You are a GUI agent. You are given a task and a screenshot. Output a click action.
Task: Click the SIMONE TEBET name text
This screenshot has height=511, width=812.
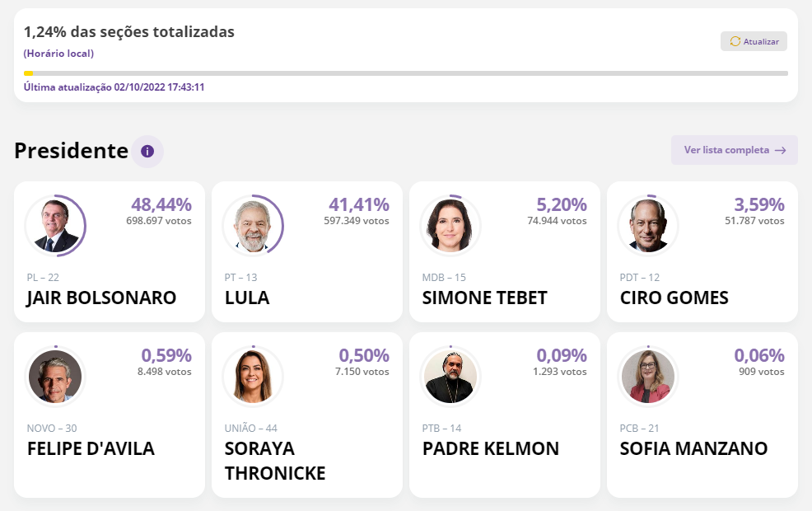[484, 298]
